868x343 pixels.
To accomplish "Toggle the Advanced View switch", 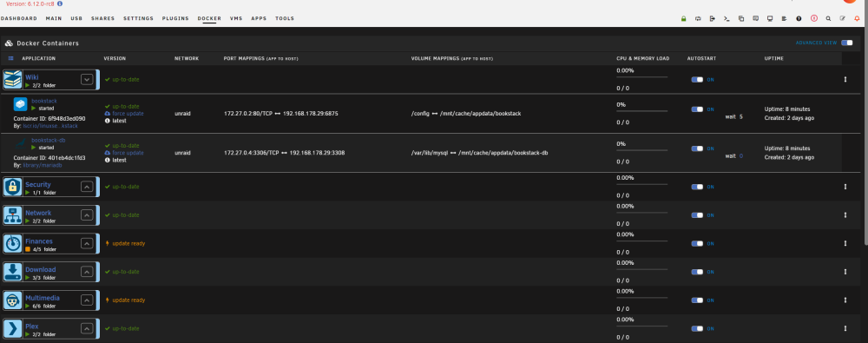I will [846, 43].
